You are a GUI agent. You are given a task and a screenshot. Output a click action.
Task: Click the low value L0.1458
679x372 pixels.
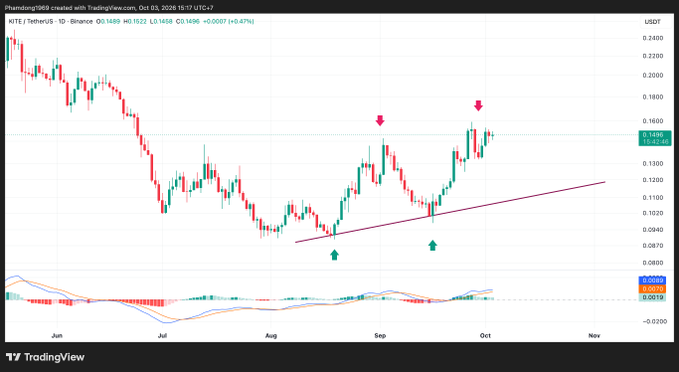pyautogui.click(x=161, y=21)
